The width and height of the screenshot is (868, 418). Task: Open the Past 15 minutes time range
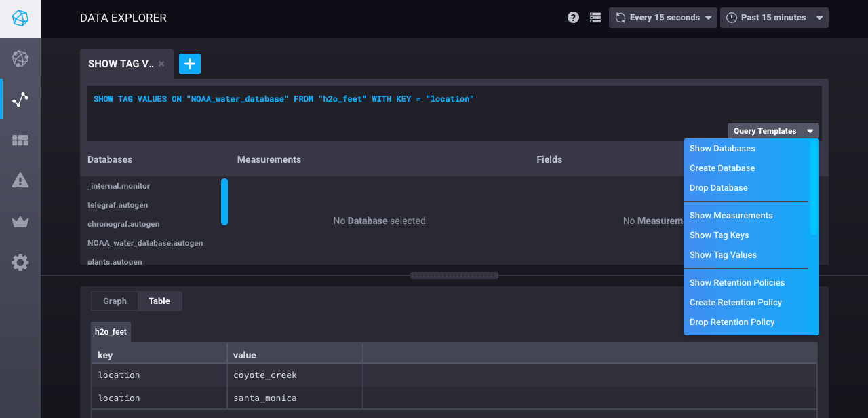(774, 18)
